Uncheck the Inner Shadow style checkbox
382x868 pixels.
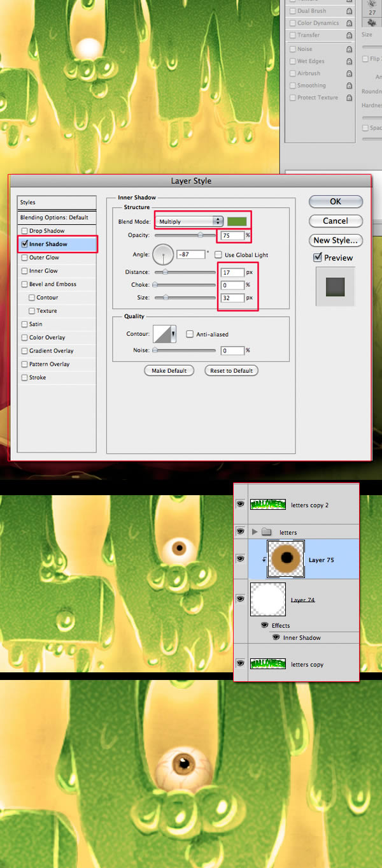click(25, 244)
